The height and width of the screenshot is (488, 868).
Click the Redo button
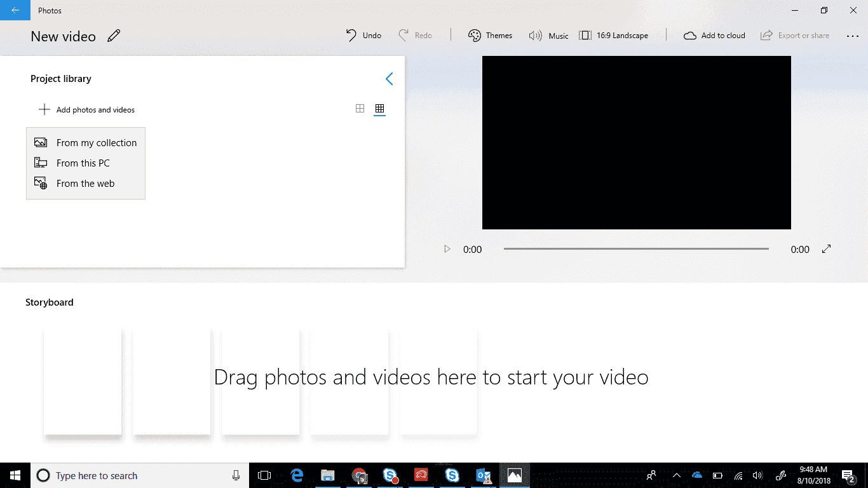(x=415, y=36)
